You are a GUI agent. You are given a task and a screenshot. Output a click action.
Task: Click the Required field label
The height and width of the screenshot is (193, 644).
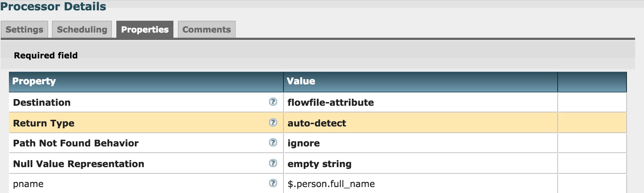tap(46, 55)
